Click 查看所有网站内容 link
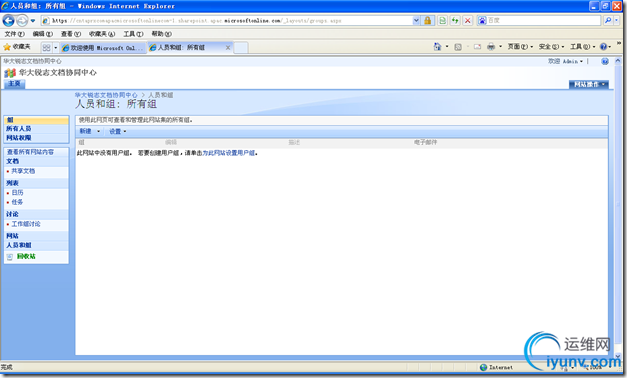Viewport: 627px width, 378px height. click(x=30, y=152)
